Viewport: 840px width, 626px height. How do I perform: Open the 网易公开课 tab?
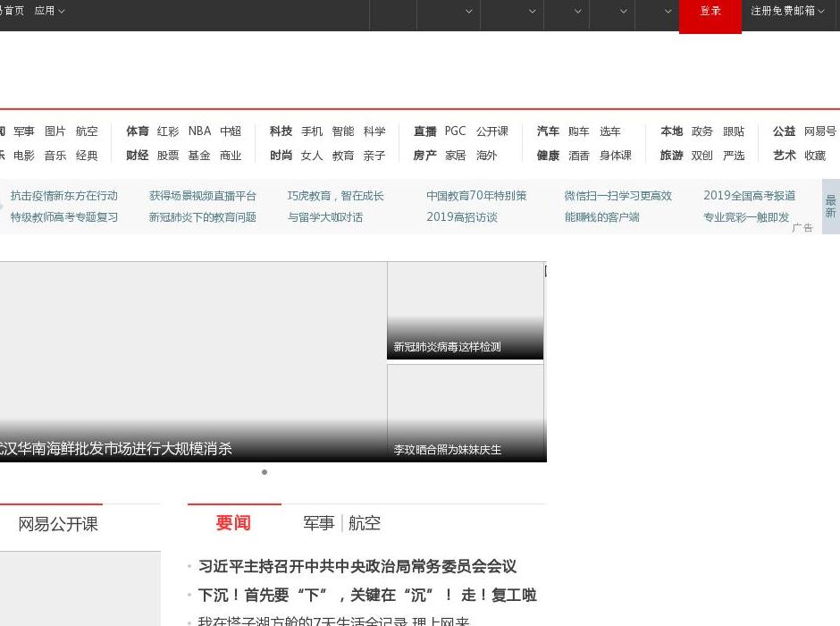[x=58, y=525]
